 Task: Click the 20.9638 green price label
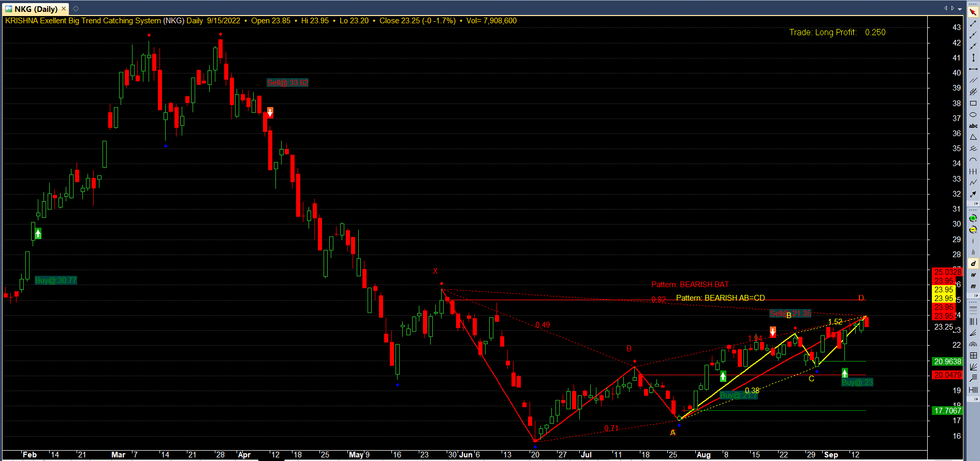pyautogui.click(x=947, y=362)
